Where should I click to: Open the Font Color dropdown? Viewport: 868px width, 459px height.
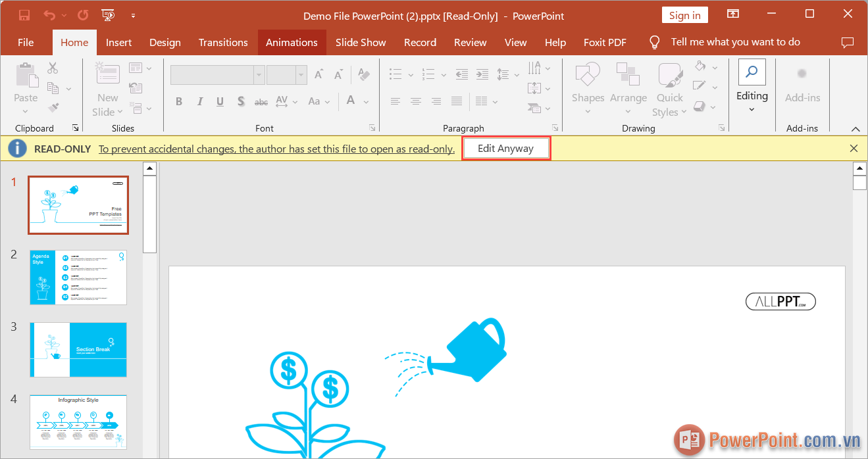point(366,101)
